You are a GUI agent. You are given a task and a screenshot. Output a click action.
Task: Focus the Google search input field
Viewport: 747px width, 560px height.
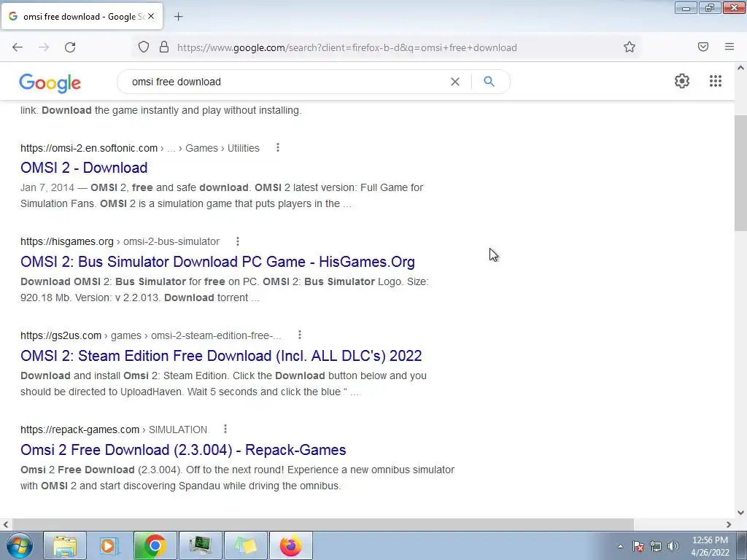(x=286, y=82)
